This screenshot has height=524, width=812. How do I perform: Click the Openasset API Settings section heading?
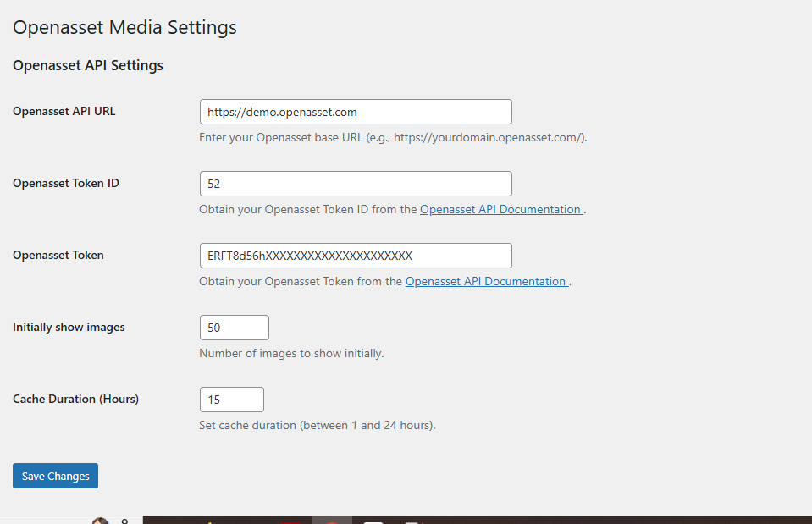pos(88,65)
